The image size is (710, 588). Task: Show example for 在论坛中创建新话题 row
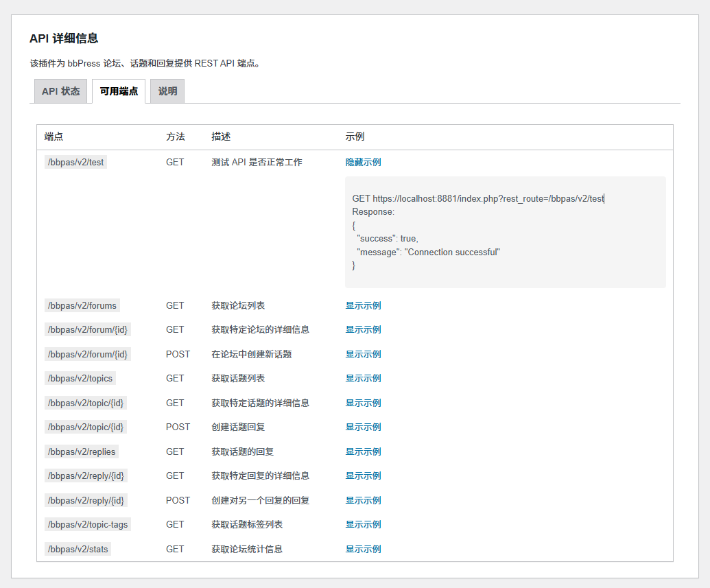(363, 355)
